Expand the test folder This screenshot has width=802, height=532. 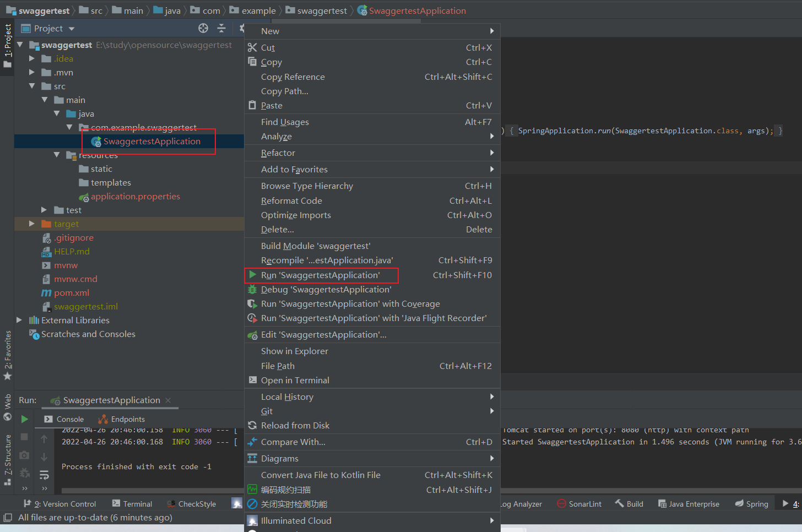[45, 210]
